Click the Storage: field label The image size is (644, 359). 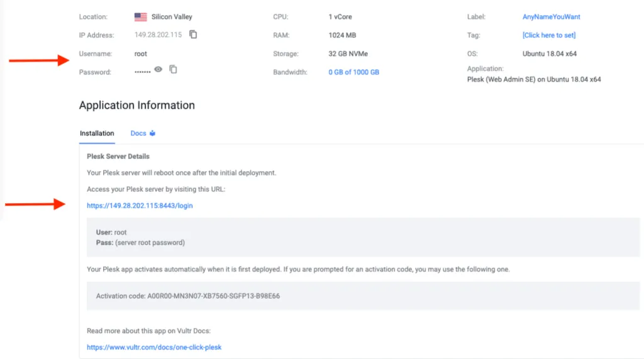[x=286, y=54]
